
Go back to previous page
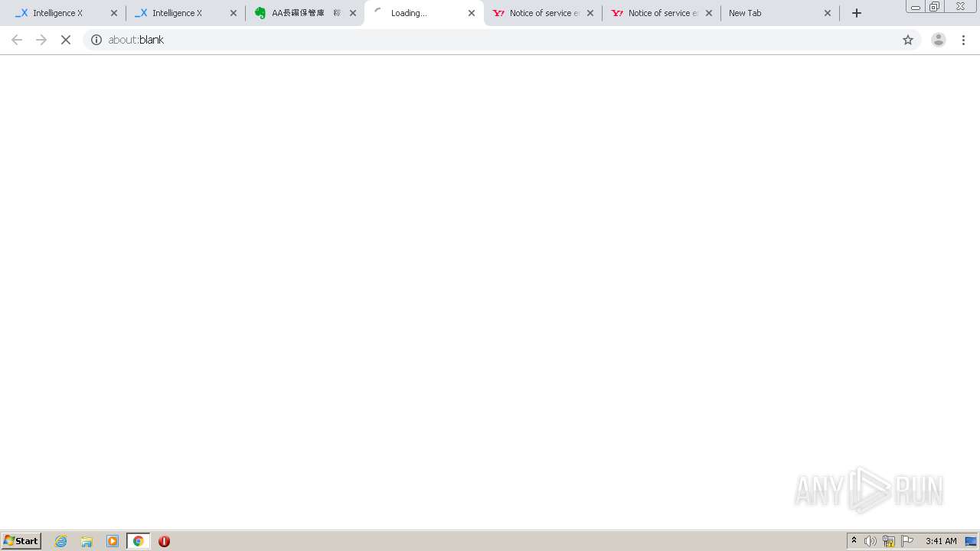click(17, 40)
